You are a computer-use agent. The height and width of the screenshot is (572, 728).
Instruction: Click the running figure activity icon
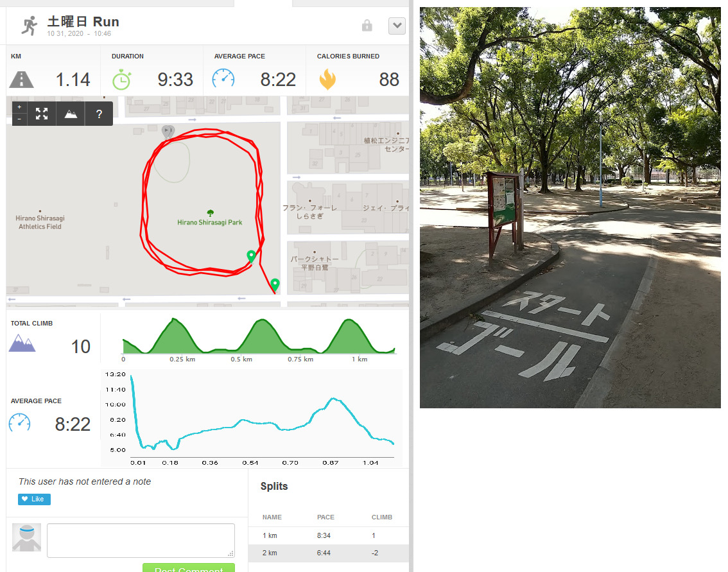[x=30, y=26]
